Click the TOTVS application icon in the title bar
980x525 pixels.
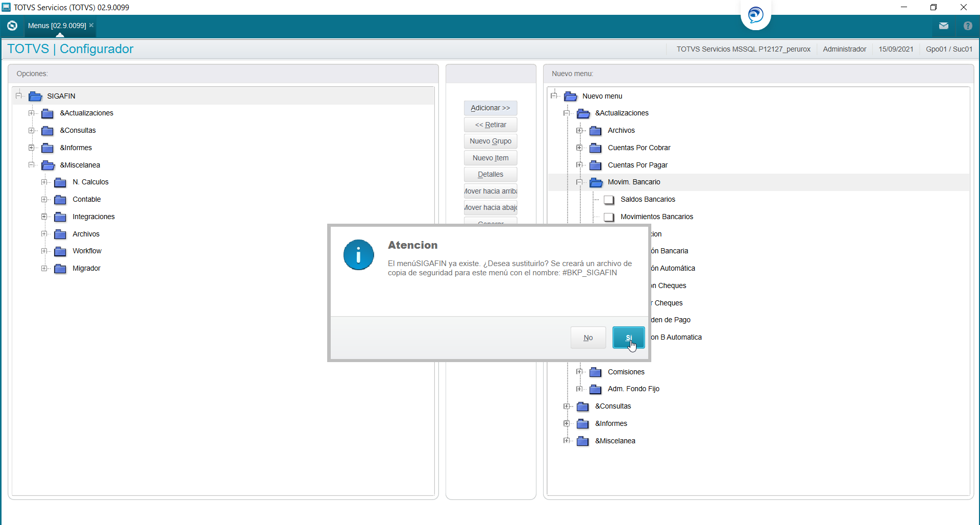[x=6, y=7]
